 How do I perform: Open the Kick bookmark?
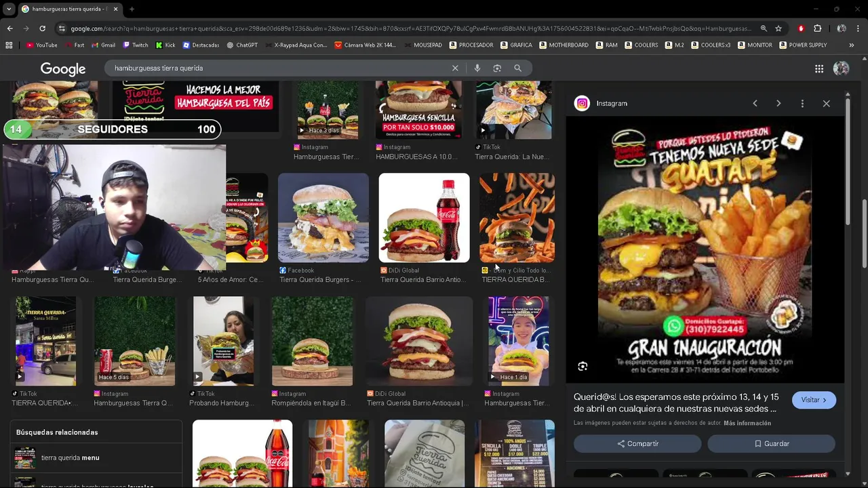(165, 45)
